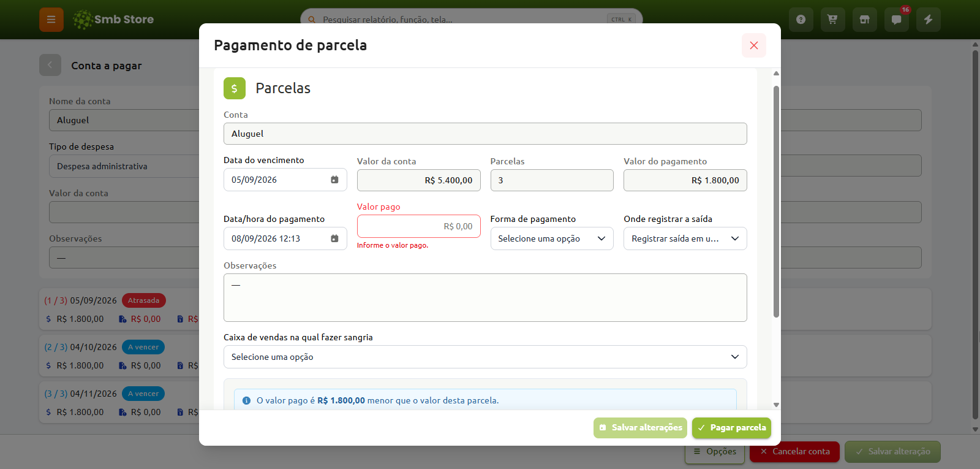The image size is (980, 469).
Task: Close the Pagamento de parcela dialog
Action: click(754, 45)
